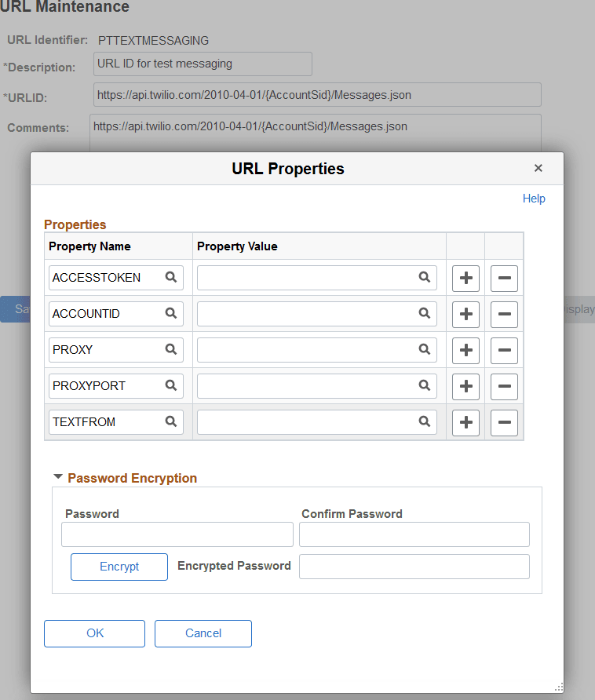Open the PROXYPORT property value lookup
This screenshot has height=700, width=595.
click(x=425, y=386)
